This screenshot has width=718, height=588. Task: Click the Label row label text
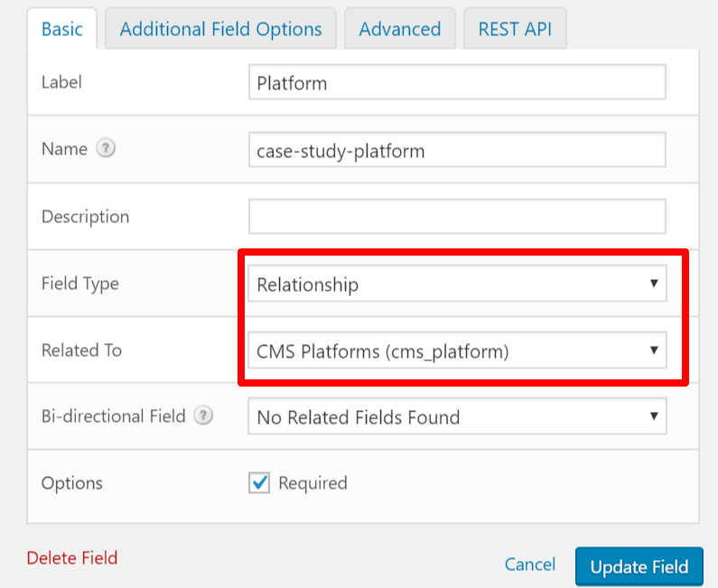pyautogui.click(x=61, y=82)
